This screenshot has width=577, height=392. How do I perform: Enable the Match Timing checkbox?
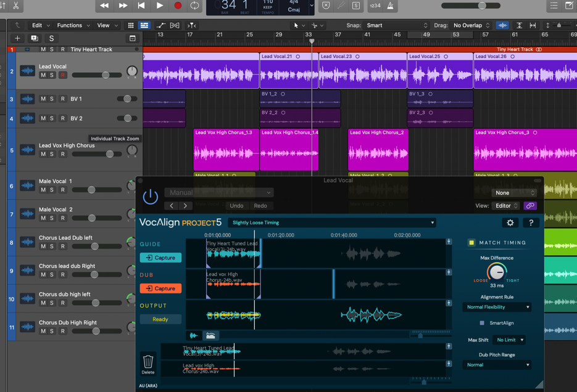[x=471, y=243]
